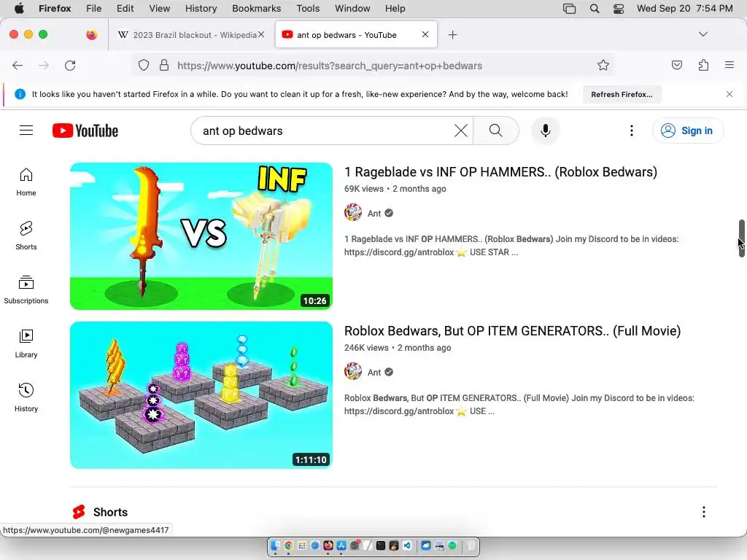Open Ant channel name under Item Generators video
The height and width of the screenshot is (560, 747).
point(374,373)
